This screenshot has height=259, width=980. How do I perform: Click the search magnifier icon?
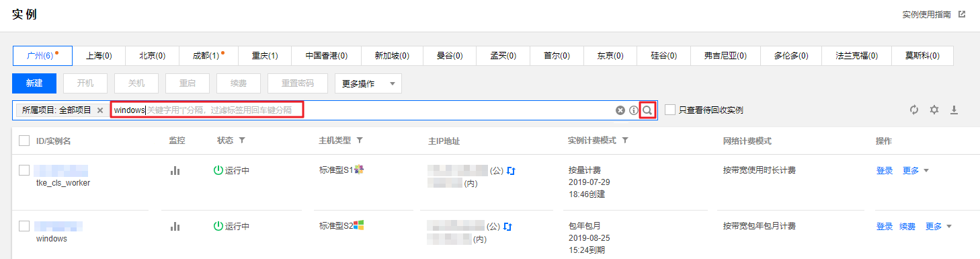[x=647, y=110]
